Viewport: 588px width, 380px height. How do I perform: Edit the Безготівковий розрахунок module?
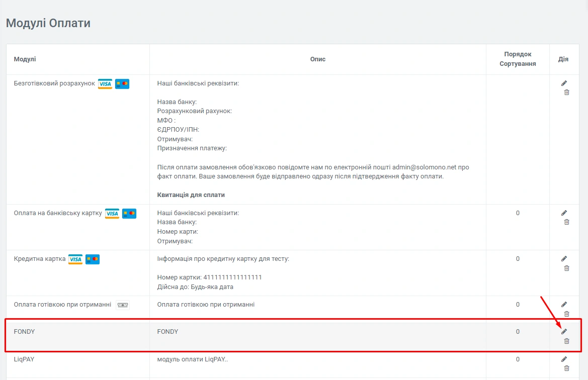pyautogui.click(x=564, y=83)
